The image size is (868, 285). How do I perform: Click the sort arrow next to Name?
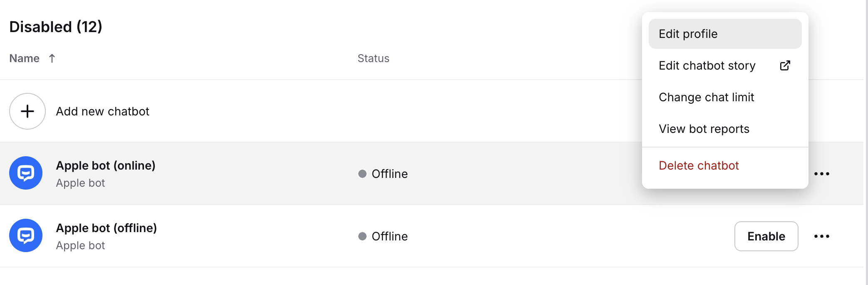[52, 58]
